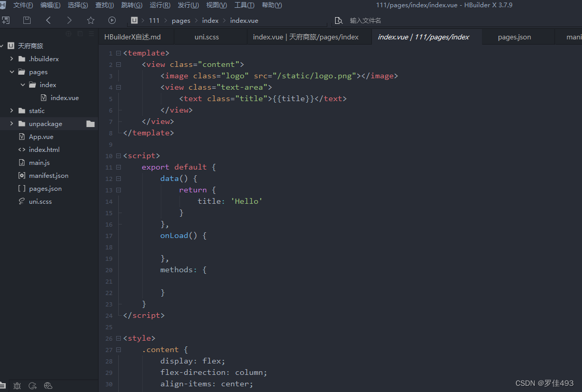This screenshot has height=392, width=582.
Task: Click the star bookmark icon
Action: coord(91,20)
